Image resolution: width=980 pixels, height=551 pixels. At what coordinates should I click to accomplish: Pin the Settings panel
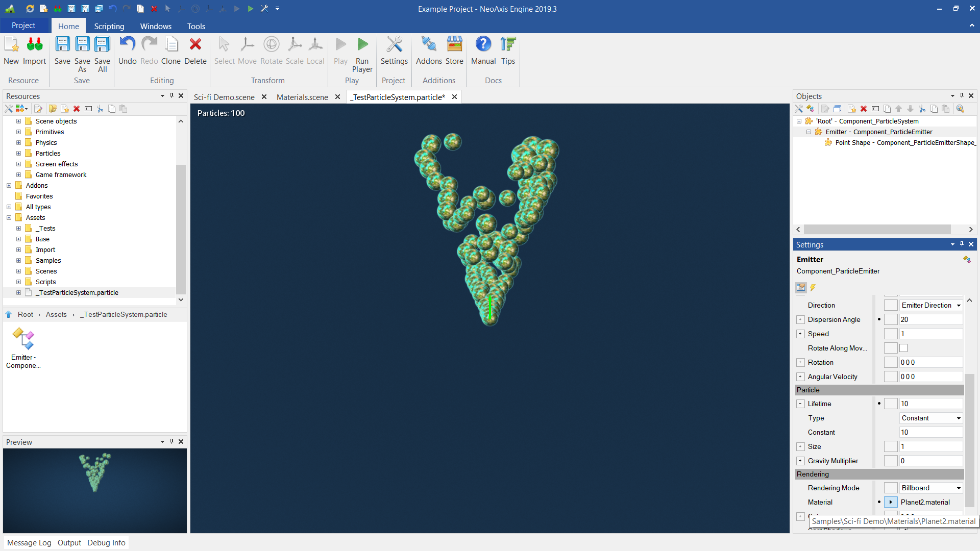coord(962,244)
